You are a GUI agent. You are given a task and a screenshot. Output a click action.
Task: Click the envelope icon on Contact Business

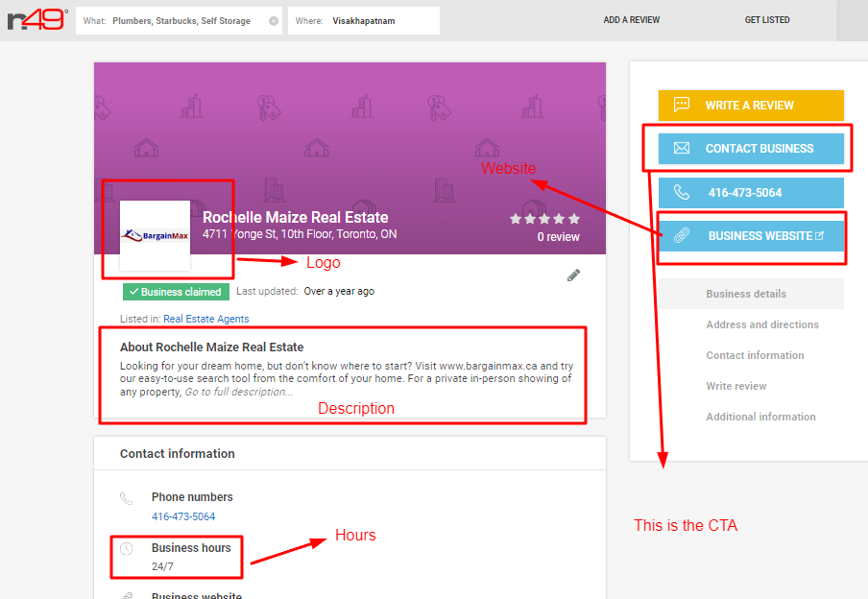point(682,149)
